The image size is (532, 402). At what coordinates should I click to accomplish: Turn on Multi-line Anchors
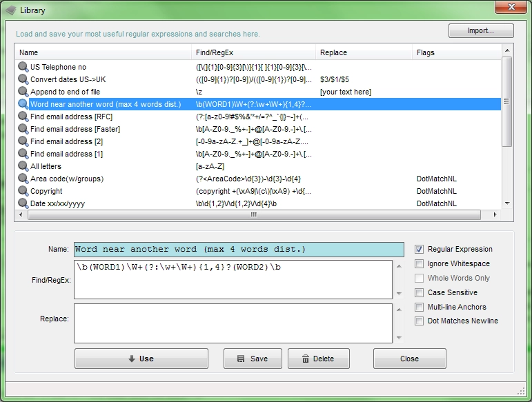419,307
